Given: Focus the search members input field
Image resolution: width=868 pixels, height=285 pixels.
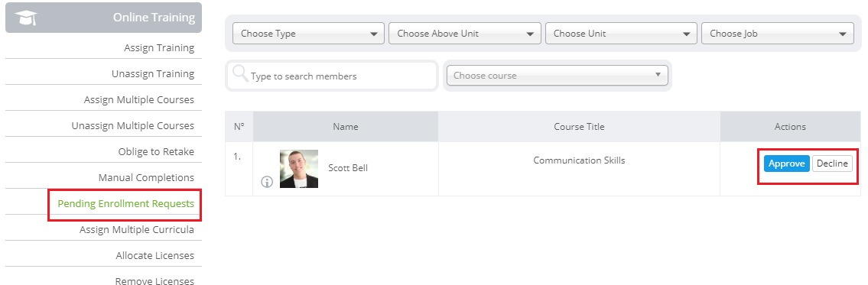Looking at the screenshot, I should [x=332, y=76].
